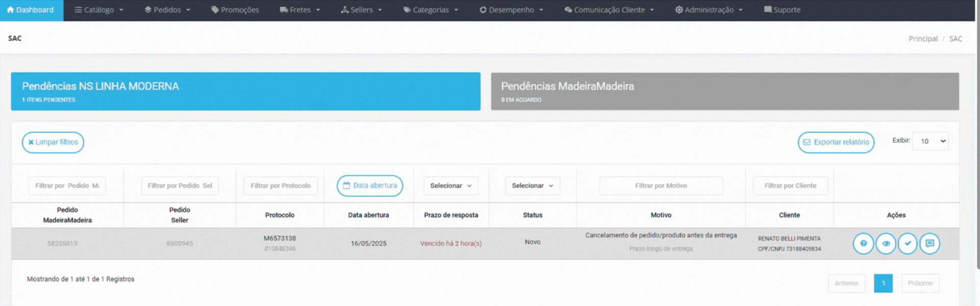Select the Pendências MadeiraMadeira card
The width and height of the screenshot is (980, 306).
(725, 91)
